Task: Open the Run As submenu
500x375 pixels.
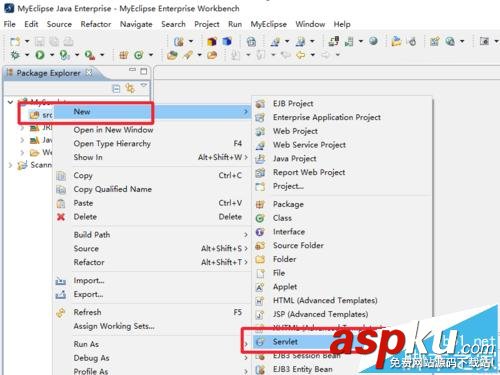Action: (x=153, y=344)
